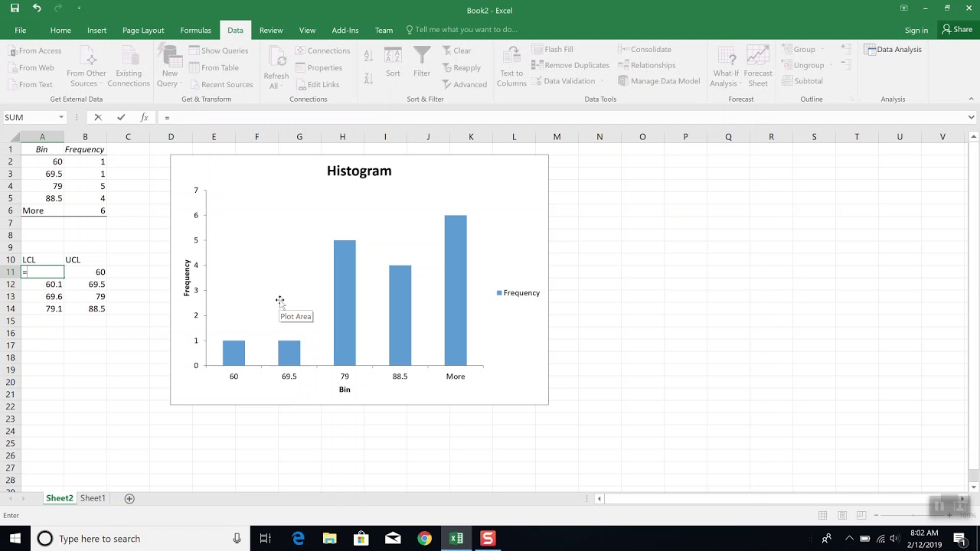Choose From Web data source
The height and width of the screenshot is (551, 980).
[x=31, y=67]
